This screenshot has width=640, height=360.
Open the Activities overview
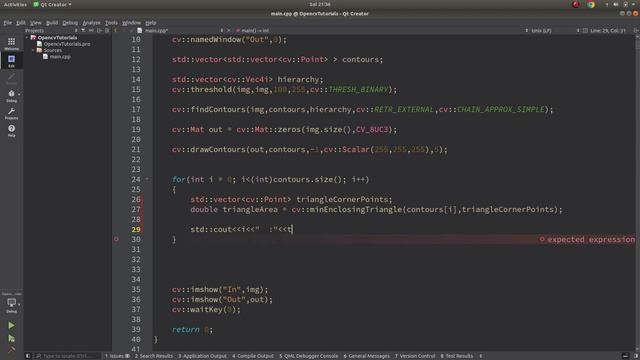coord(15,4)
